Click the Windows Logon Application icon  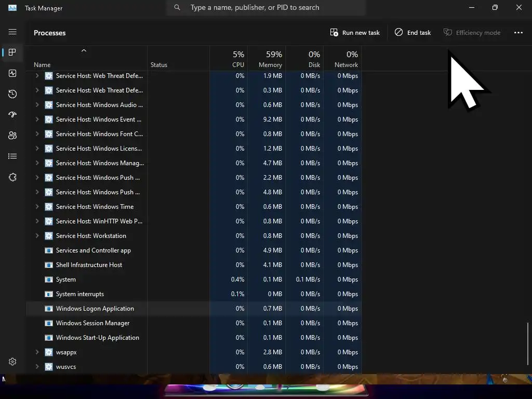click(x=49, y=309)
